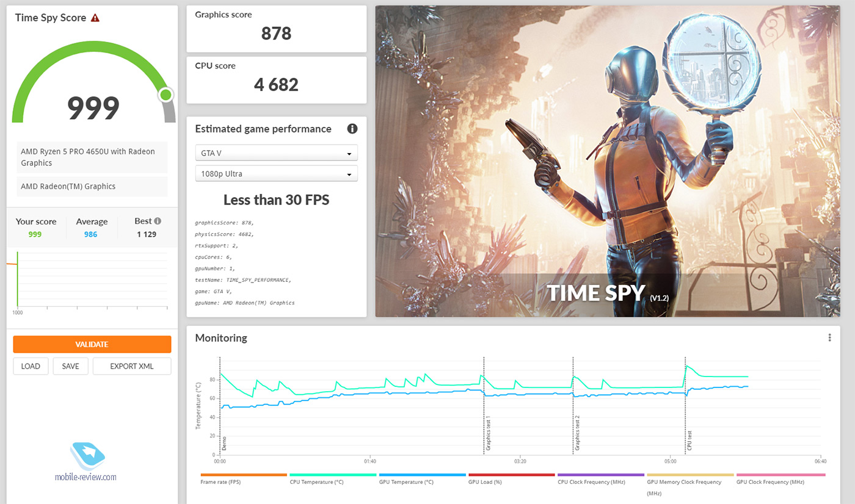The width and height of the screenshot is (855, 504).
Task: Click the Average score value 986
Action: [x=90, y=234]
